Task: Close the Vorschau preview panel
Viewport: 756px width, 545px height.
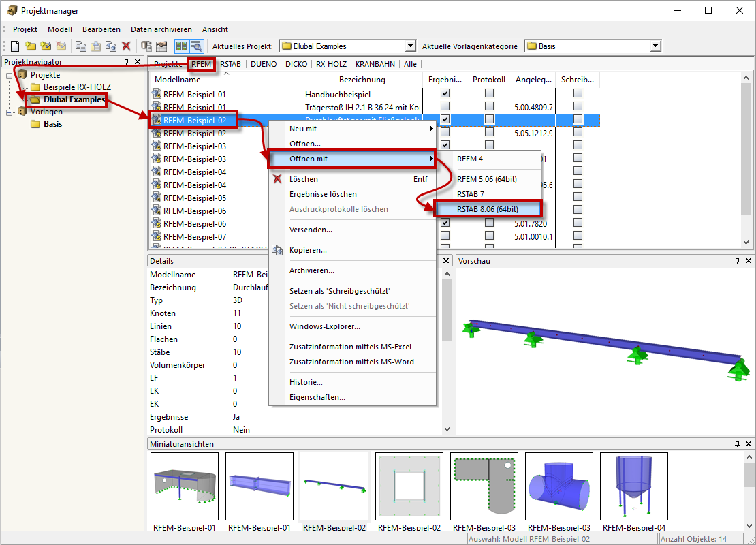Action: (x=749, y=261)
